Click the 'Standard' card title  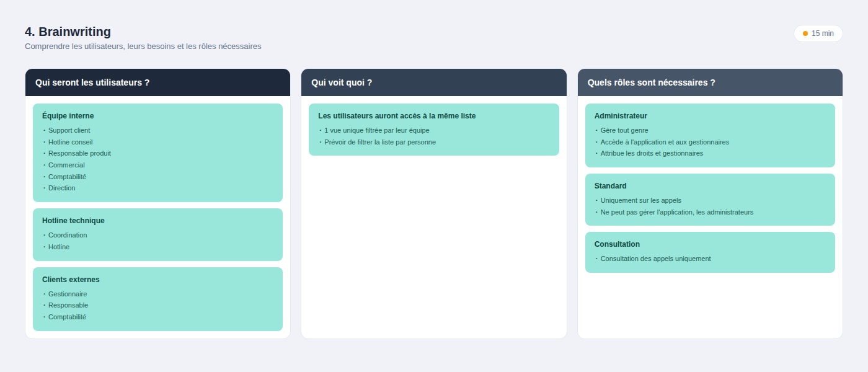[x=610, y=186]
